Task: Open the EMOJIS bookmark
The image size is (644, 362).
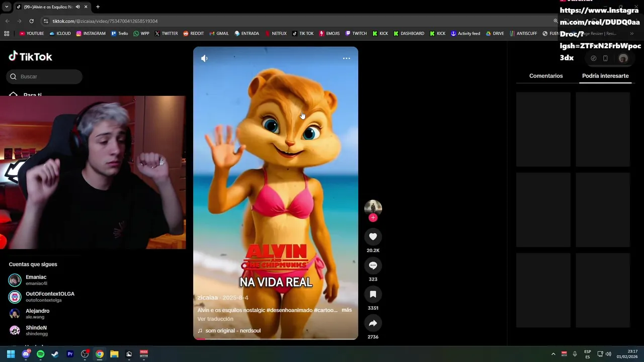Action: coord(329,34)
